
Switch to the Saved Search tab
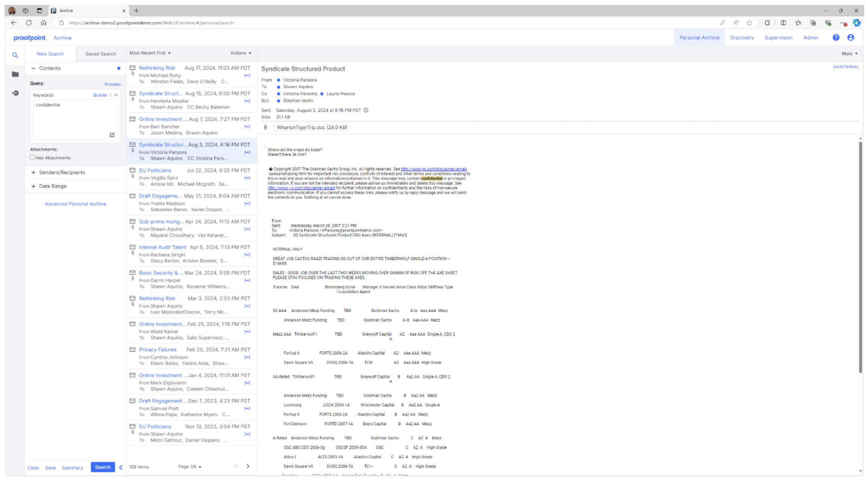pyautogui.click(x=100, y=54)
